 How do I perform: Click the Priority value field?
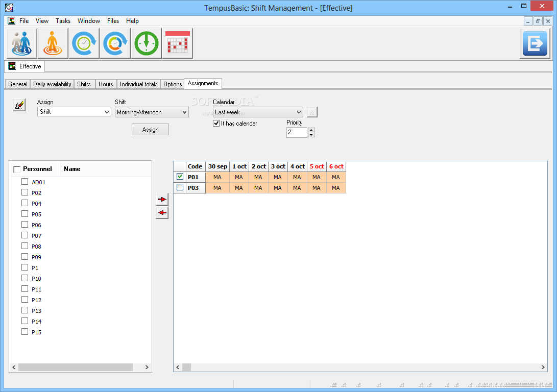(x=297, y=132)
